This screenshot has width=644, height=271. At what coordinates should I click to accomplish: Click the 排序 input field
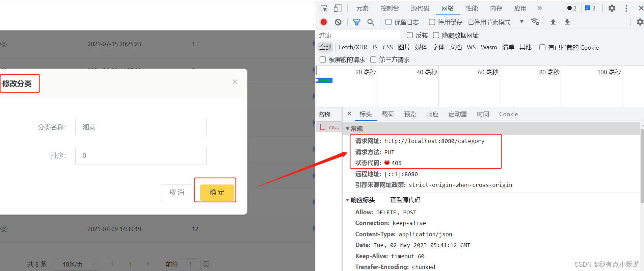point(141,156)
